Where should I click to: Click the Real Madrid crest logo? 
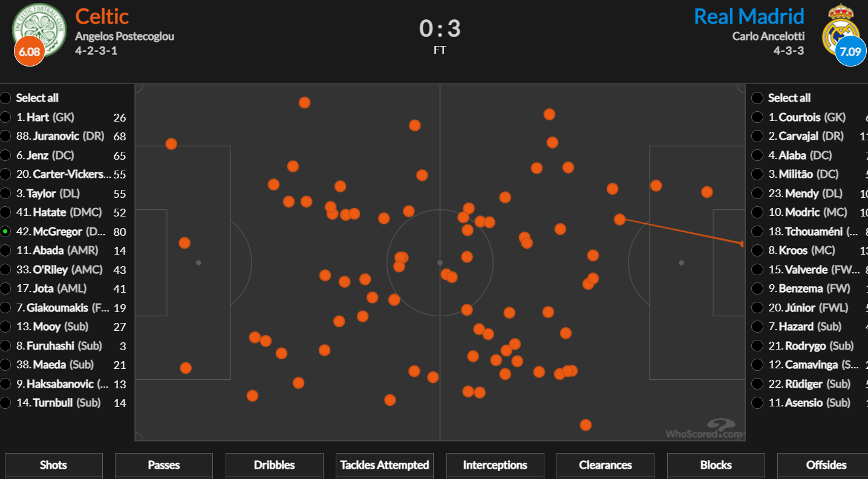click(x=840, y=29)
